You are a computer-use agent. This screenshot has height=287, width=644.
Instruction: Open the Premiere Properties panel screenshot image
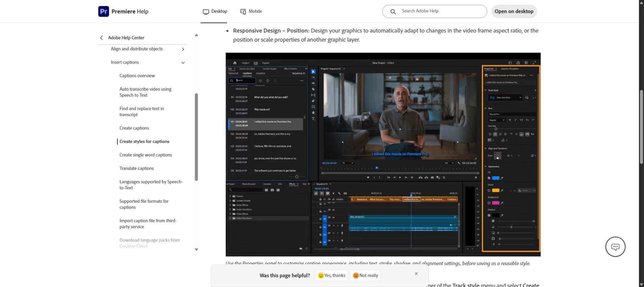[x=383, y=154]
